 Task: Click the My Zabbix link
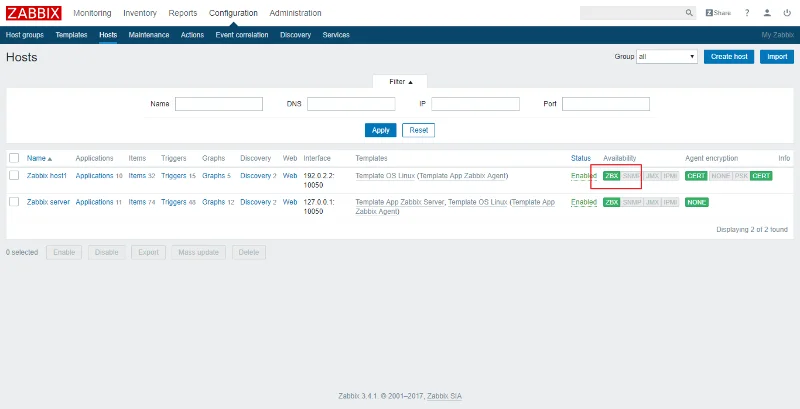[x=778, y=35]
